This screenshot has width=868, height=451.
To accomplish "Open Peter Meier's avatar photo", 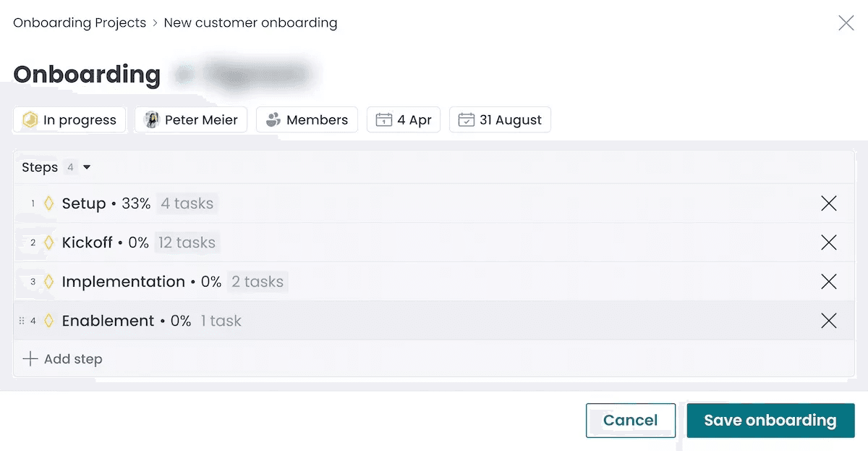I will [150, 119].
